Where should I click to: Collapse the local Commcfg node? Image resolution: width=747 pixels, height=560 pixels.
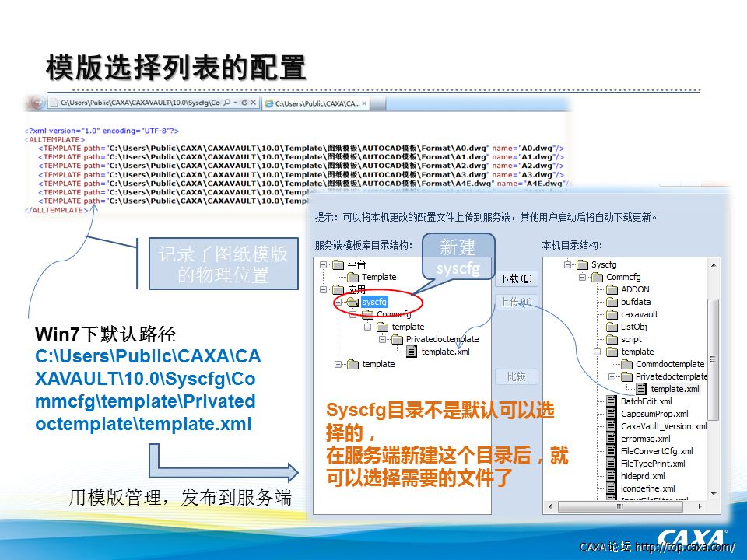[x=582, y=277]
